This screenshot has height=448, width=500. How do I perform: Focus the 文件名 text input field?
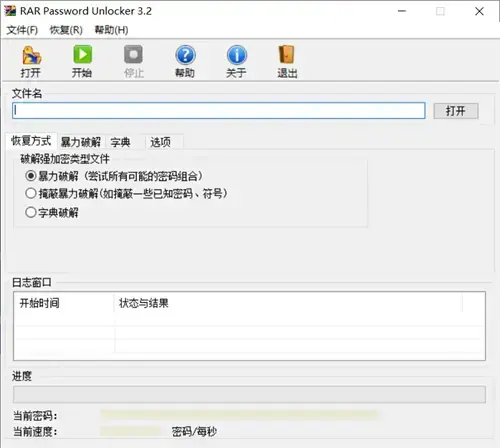click(219, 111)
